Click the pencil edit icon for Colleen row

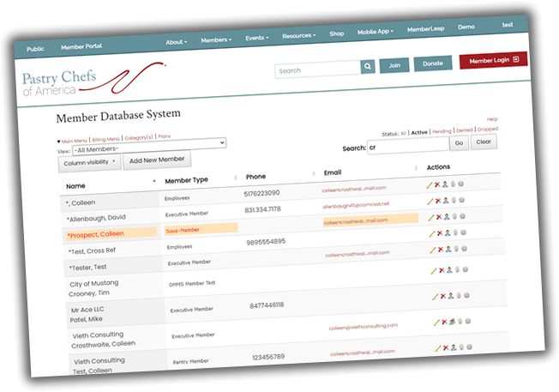pyautogui.click(x=430, y=185)
